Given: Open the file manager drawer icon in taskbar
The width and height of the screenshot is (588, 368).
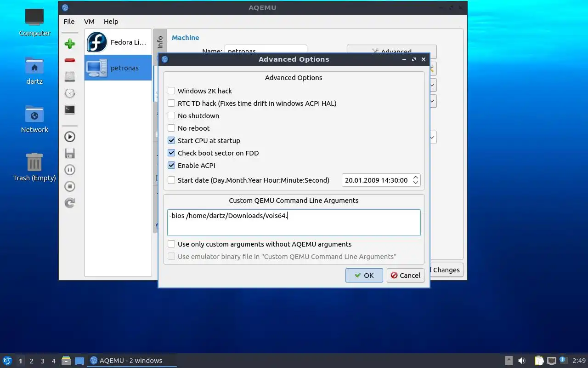Looking at the screenshot, I should coord(66,361).
